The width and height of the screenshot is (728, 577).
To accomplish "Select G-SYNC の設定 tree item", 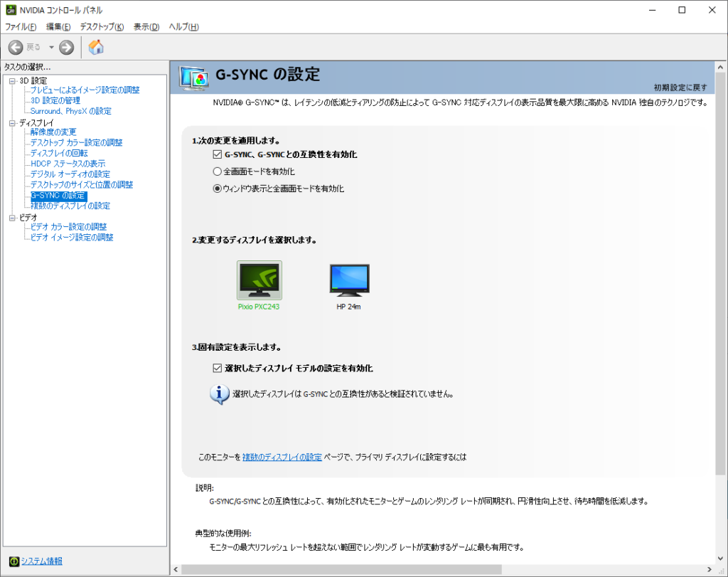I will coord(58,196).
